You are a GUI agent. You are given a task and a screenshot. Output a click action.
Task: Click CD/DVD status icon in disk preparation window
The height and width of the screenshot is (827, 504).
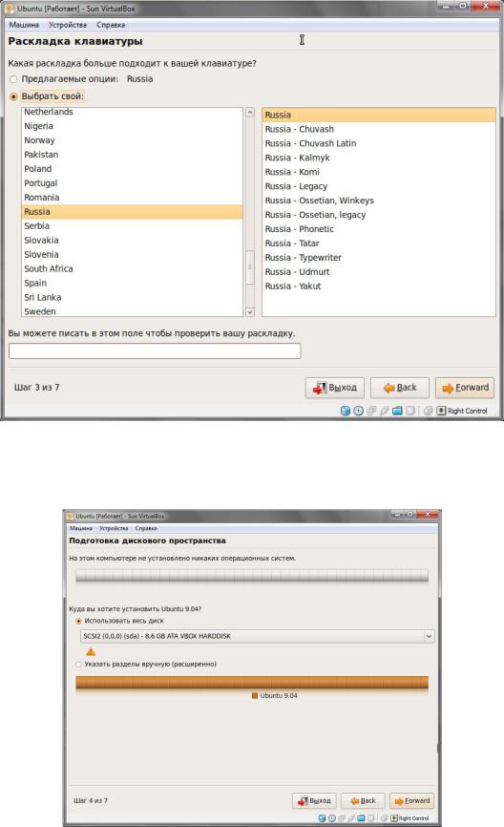(332, 818)
